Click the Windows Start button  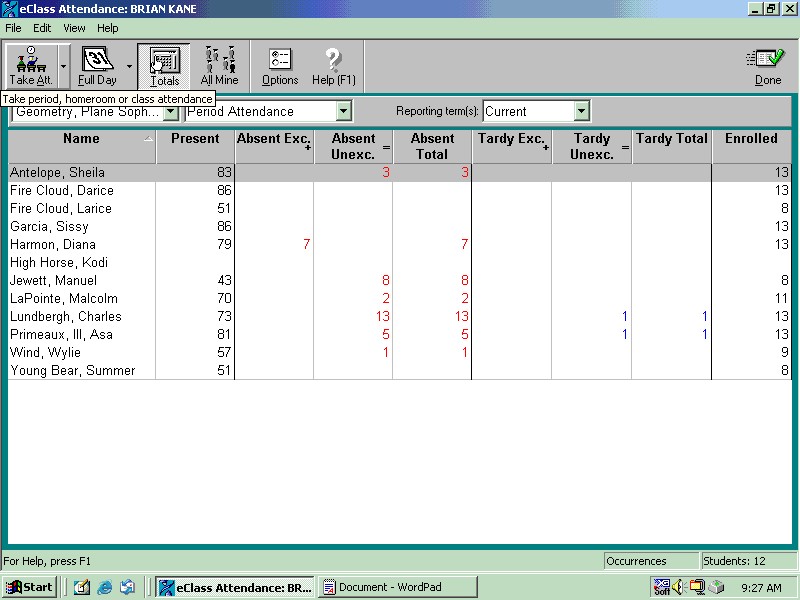click(x=29, y=587)
